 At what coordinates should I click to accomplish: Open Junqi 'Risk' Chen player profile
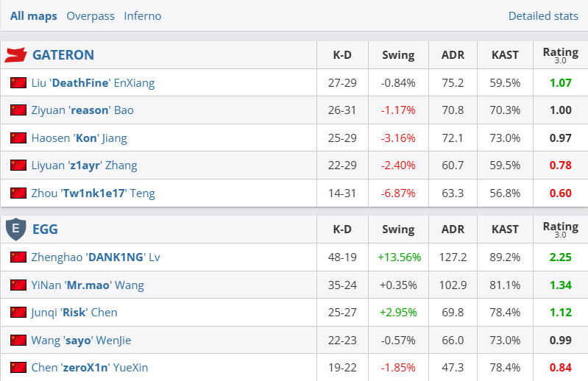pos(74,313)
